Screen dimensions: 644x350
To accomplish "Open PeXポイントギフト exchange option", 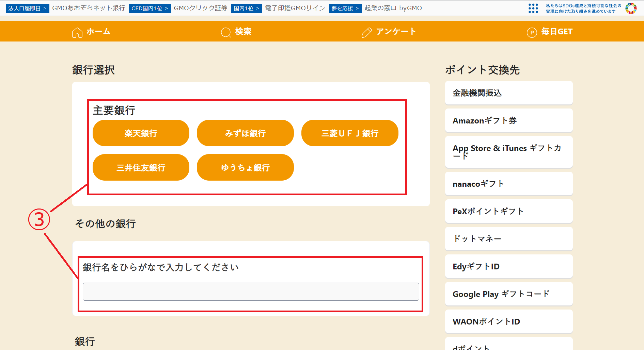I will [x=509, y=211].
